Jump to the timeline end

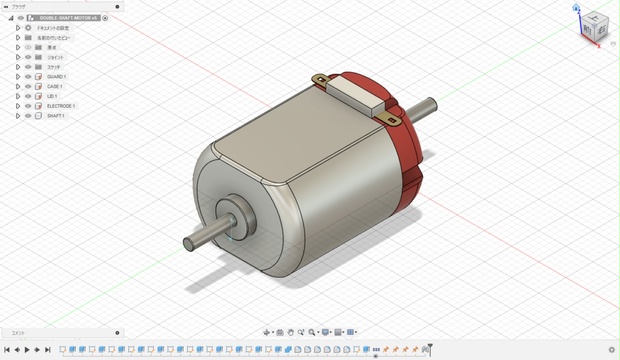[47, 350]
